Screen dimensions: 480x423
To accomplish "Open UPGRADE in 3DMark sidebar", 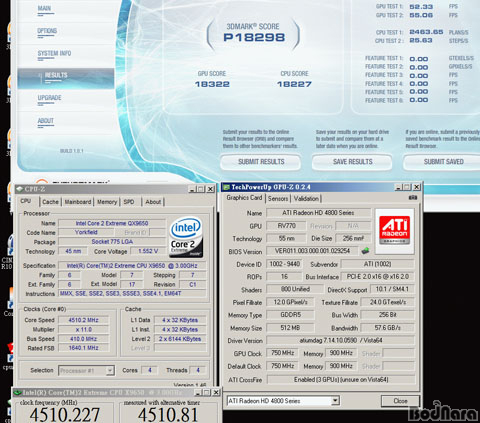I will (49, 98).
